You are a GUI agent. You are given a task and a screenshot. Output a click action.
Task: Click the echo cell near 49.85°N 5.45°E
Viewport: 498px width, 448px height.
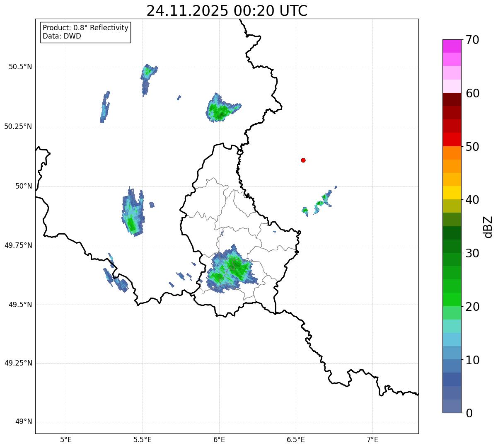[x=133, y=212]
